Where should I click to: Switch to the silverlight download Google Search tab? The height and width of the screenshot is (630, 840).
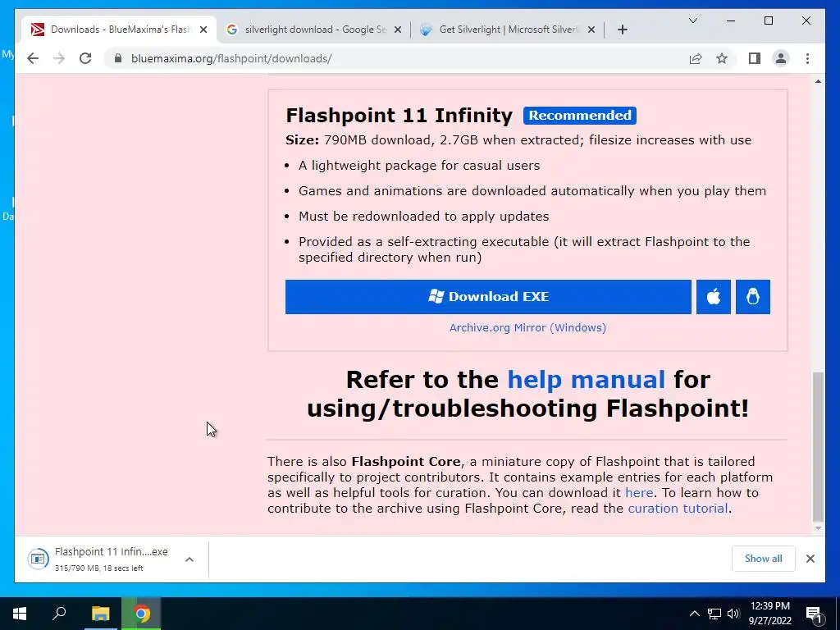point(314,30)
